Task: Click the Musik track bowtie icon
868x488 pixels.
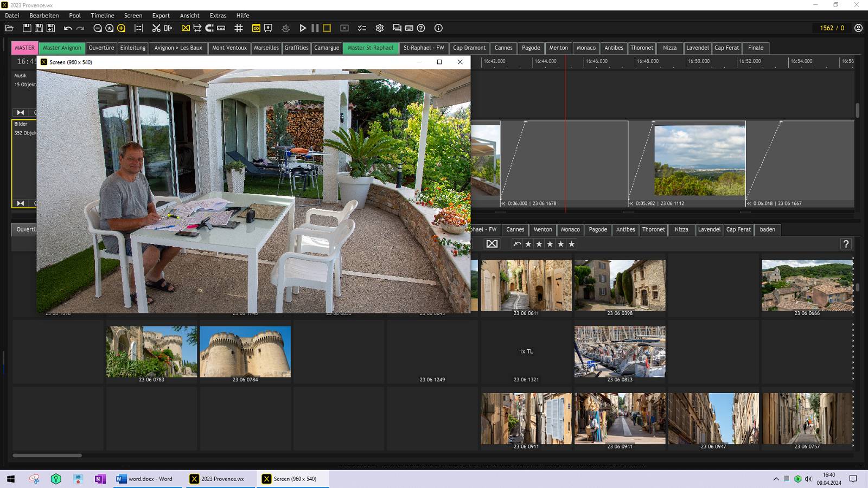Action: coord(20,112)
